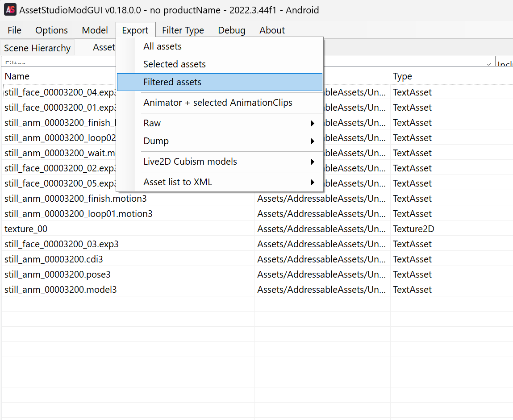Expand Asset list to XML submenu

pyautogui.click(x=220, y=182)
